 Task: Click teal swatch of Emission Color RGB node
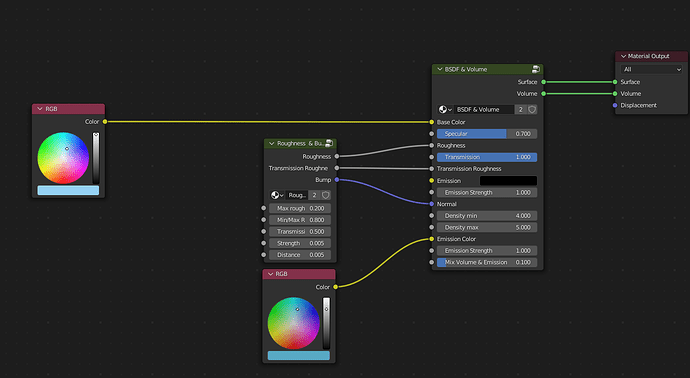click(x=298, y=356)
